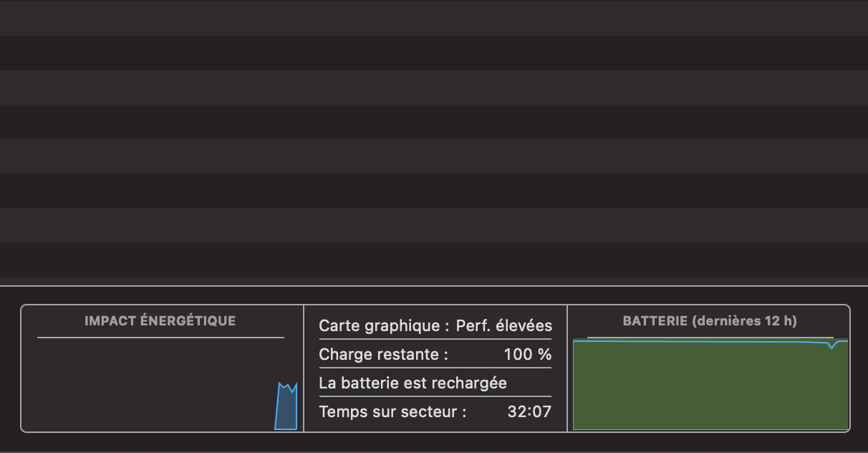This screenshot has width=868, height=453.
Task: Click the Temps sur secteur label
Action: pos(392,411)
